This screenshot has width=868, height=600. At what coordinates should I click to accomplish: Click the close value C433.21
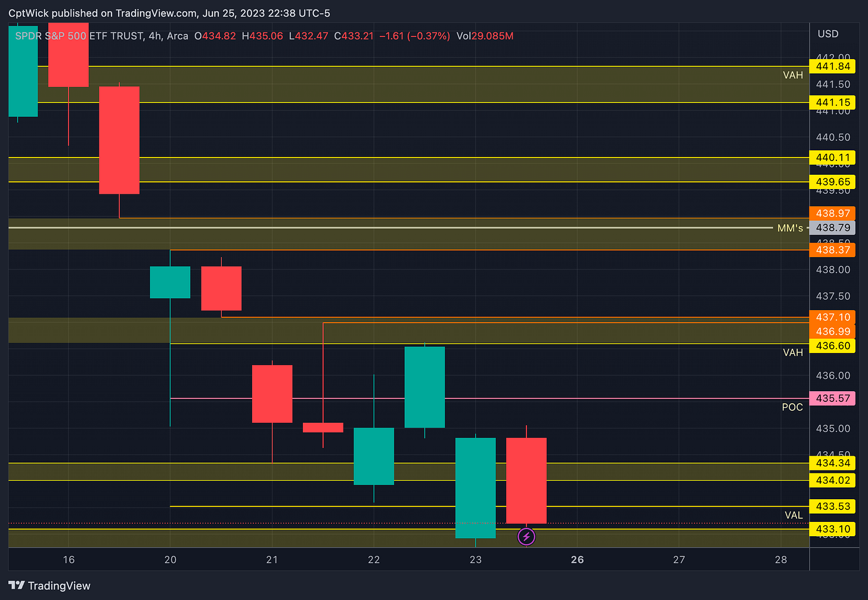(354, 36)
